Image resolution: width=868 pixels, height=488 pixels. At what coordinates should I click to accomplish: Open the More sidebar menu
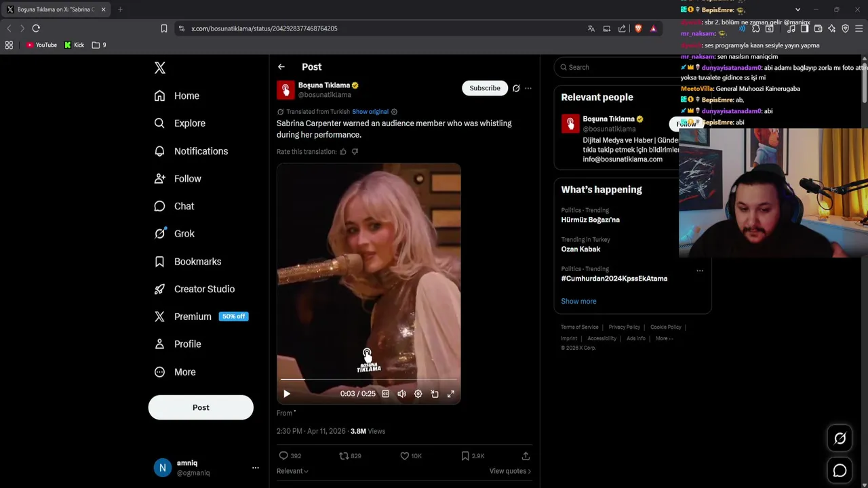[x=175, y=371]
